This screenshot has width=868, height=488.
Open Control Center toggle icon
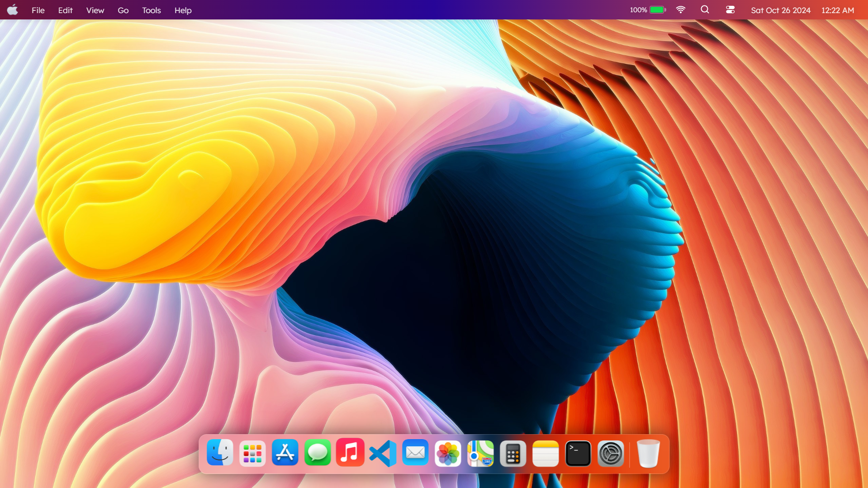pyautogui.click(x=730, y=10)
